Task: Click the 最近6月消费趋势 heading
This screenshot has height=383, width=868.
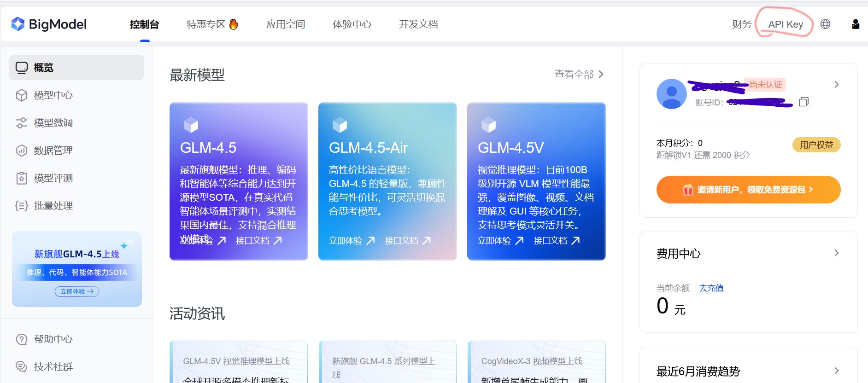Action: pos(698,371)
